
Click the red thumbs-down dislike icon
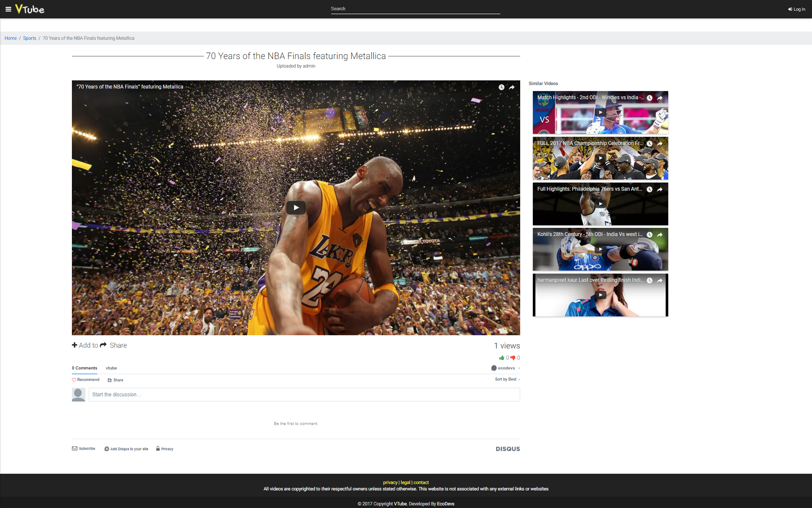(513, 358)
